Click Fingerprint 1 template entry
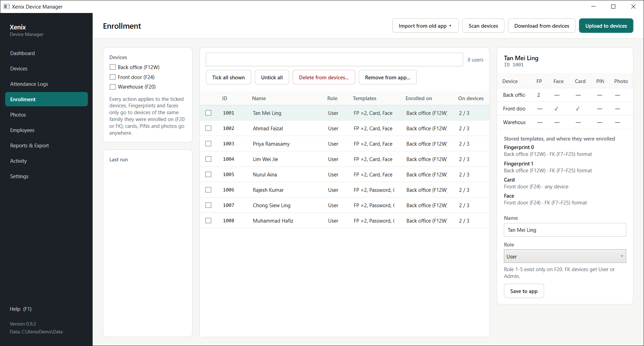The image size is (644, 346). pyautogui.click(x=548, y=167)
